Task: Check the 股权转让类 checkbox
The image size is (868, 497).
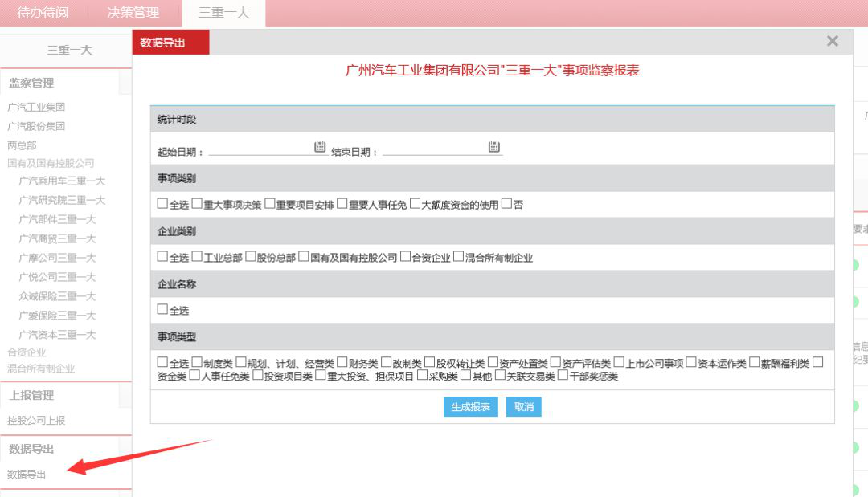Action: [x=429, y=362]
